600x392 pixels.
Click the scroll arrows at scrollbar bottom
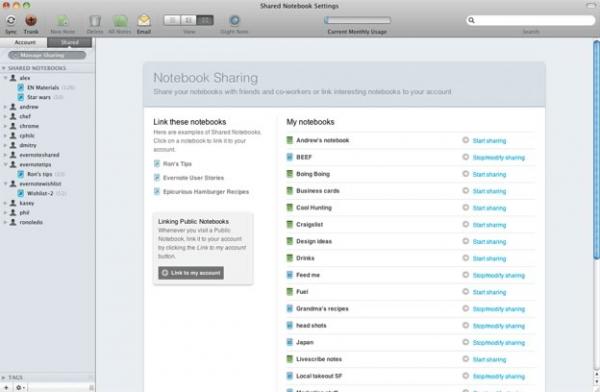(x=596, y=377)
